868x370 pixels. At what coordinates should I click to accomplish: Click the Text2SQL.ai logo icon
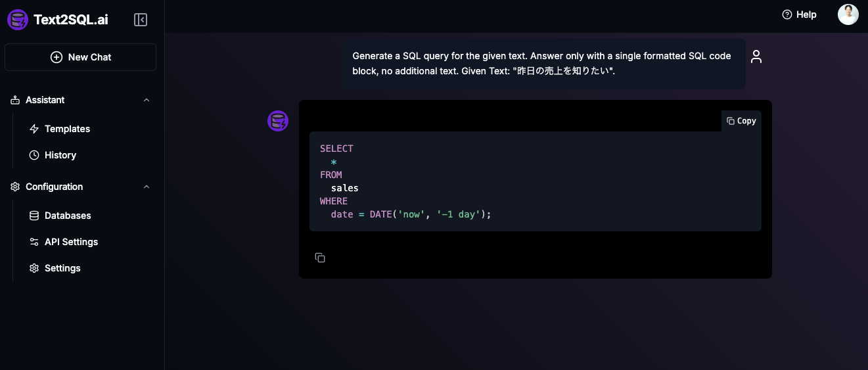pyautogui.click(x=18, y=20)
